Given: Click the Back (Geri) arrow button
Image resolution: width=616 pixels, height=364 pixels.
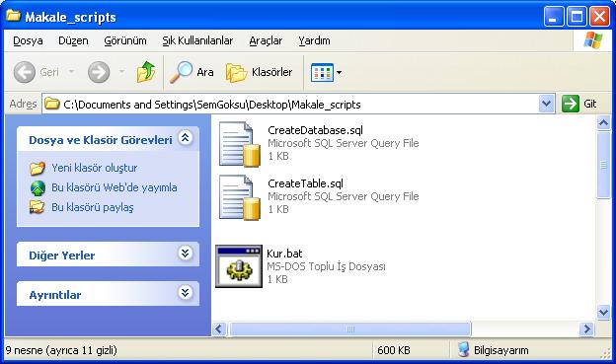Looking at the screenshot, I should [x=25, y=72].
